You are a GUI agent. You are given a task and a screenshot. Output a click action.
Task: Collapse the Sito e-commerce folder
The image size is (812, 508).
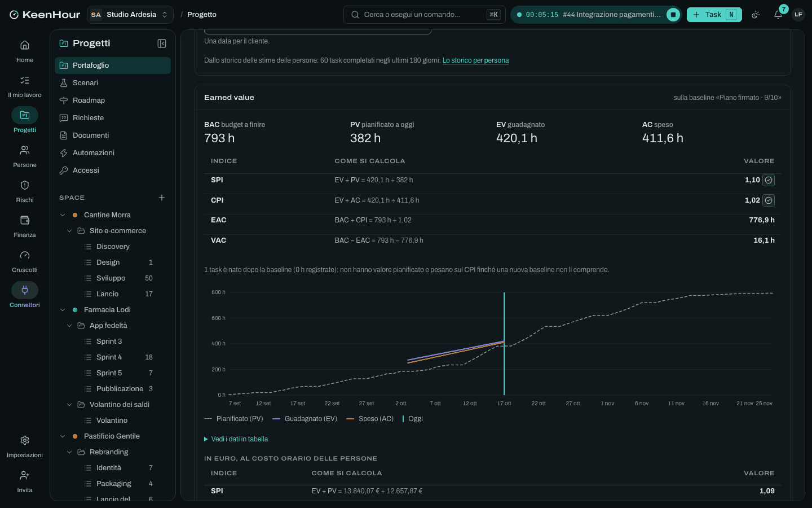tap(70, 231)
